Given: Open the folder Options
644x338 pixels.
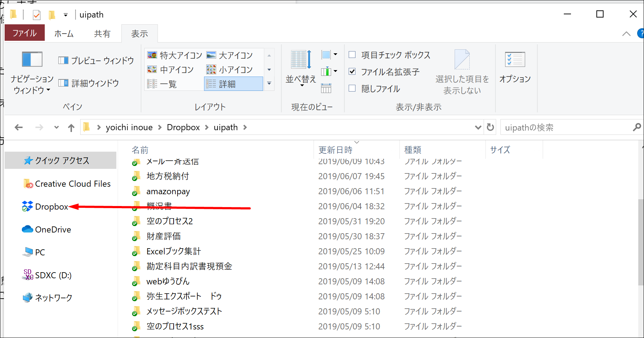Looking at the screenshot, I should 515,67.
